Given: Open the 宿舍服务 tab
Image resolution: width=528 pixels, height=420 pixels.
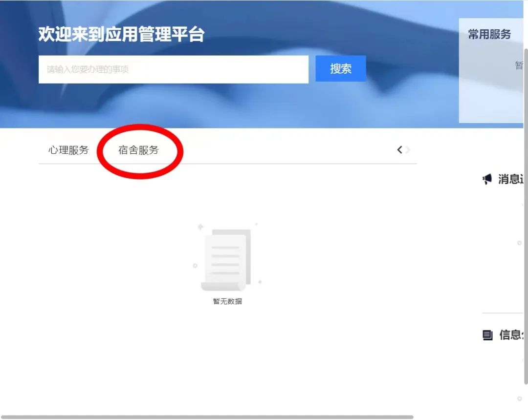Looking at the screenshot, I should click(138, 150).
